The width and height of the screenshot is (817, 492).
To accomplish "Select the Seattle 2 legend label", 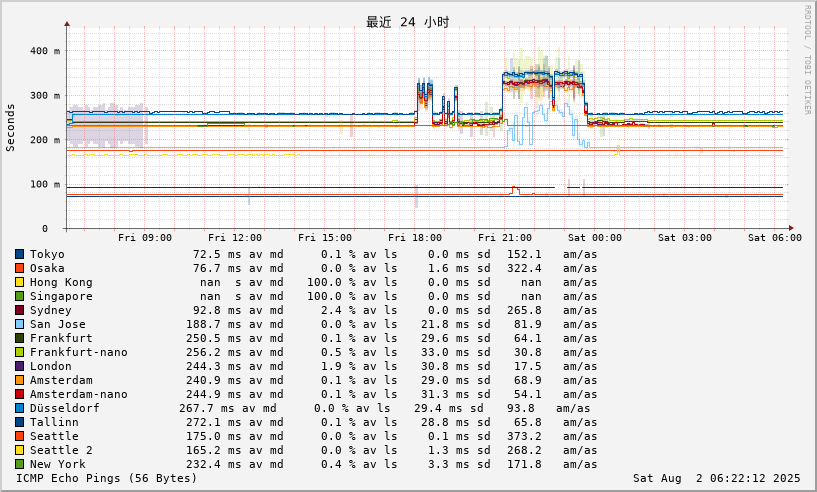I will click(x=61, y=450).
